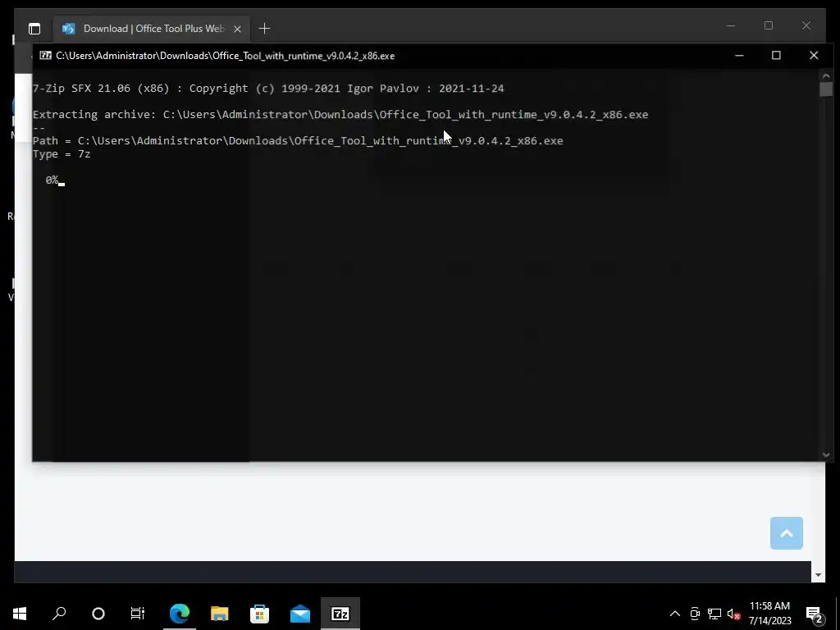This screenshot has width=840, height=630.
Task: Open taskbar Search
Action: [x=59, y=614]
